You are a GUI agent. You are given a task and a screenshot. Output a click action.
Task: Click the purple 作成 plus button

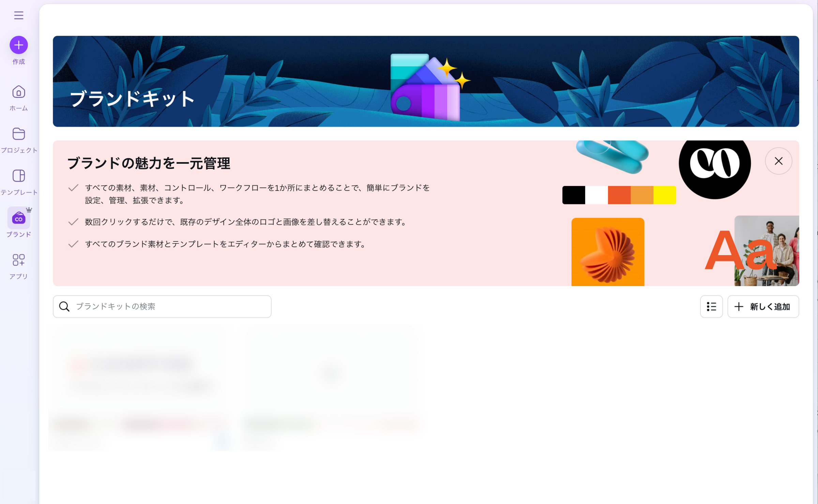[x=19, y=45]
